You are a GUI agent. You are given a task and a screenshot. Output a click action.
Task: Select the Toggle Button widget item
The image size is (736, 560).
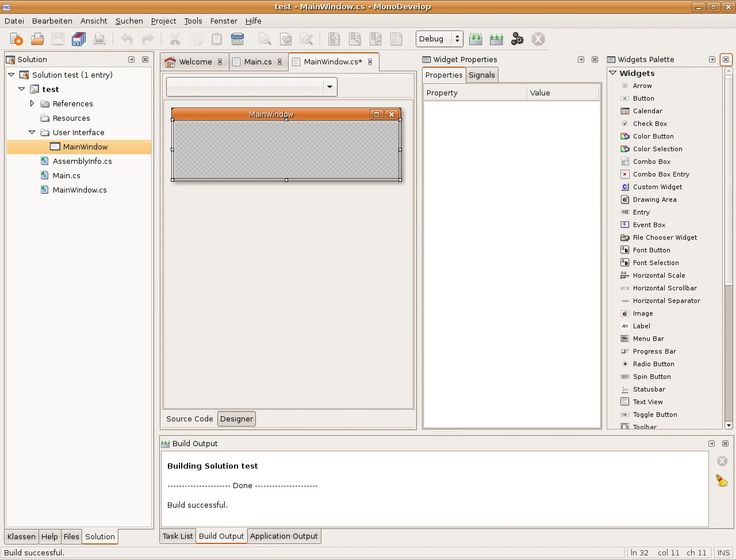655,415
